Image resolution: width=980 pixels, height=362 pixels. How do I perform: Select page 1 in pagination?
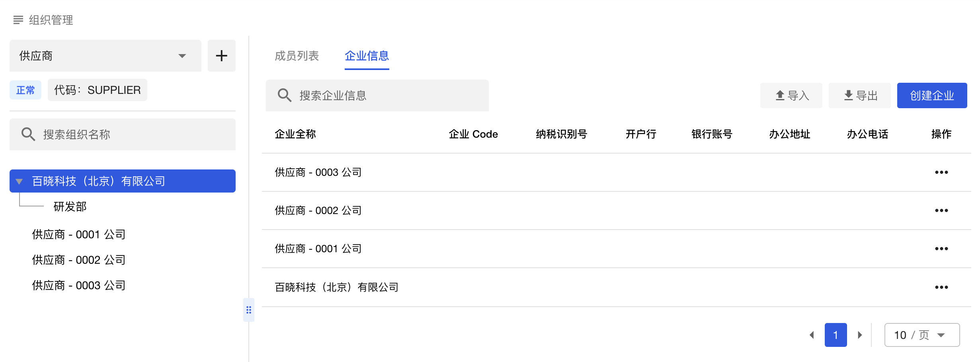click(836, 335)
